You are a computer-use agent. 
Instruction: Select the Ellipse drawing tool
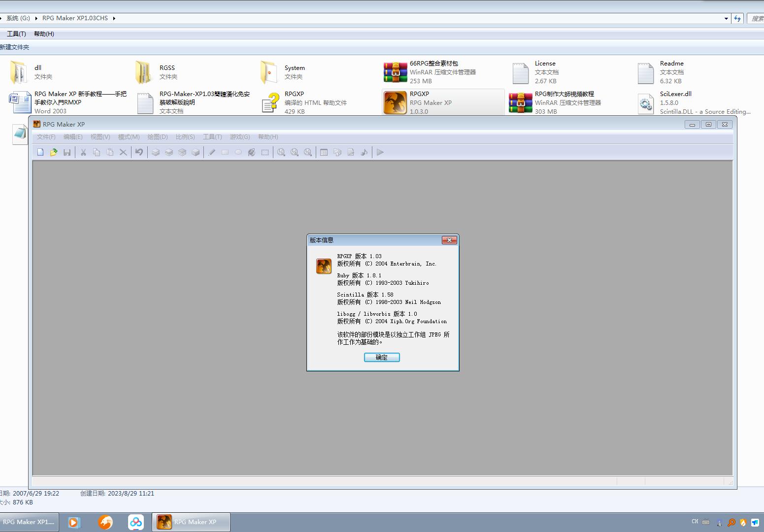click(x=238, y=152)
